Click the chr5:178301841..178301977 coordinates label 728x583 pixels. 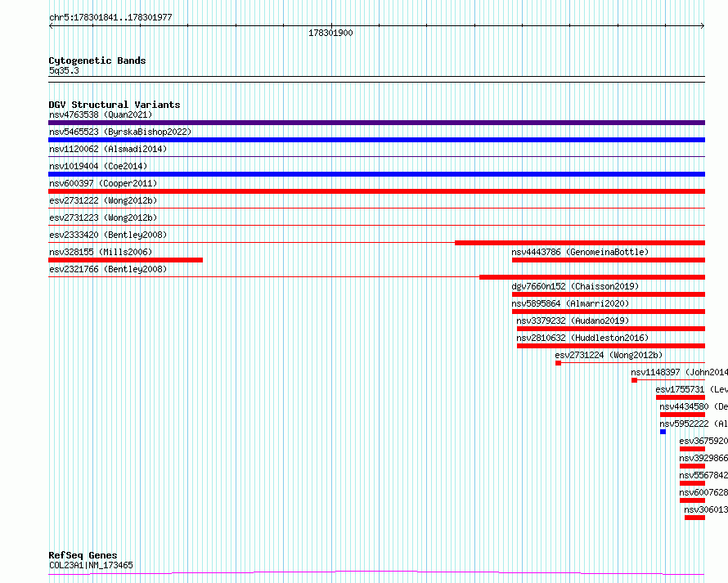pos(110,18)
